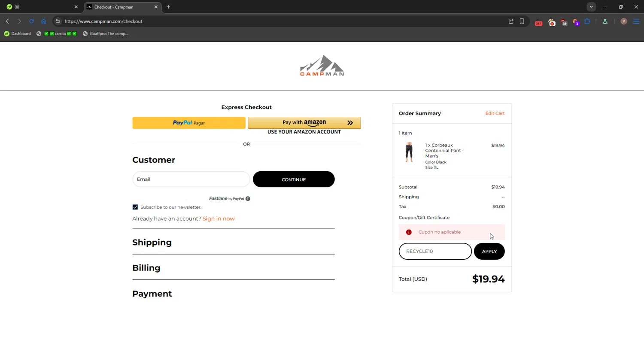Open site information icon in address bar
Image resolution: width=644 pixels, height=349 pixels.
58,21
